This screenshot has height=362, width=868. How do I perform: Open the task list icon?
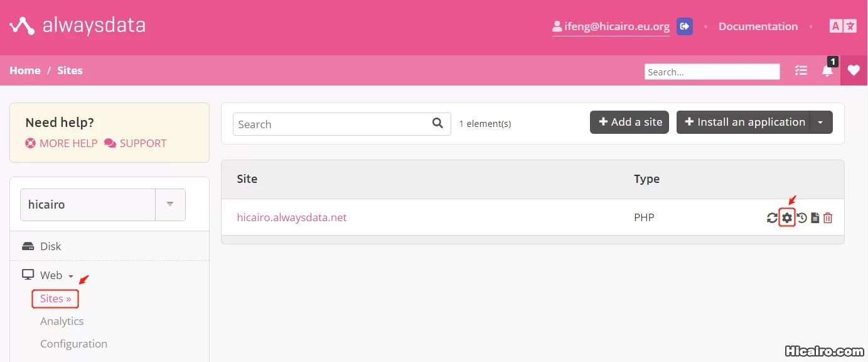pos(801,70)
